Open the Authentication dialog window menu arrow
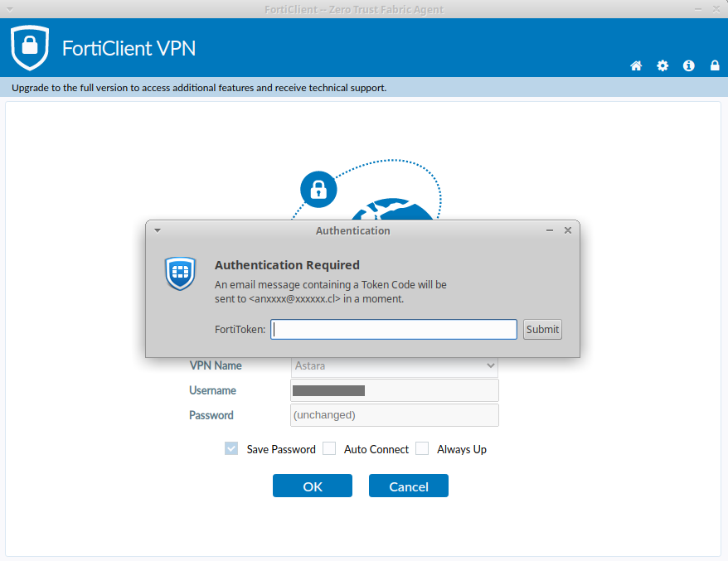The width and height of the screenshot is (728, 561). click(158, 230)
